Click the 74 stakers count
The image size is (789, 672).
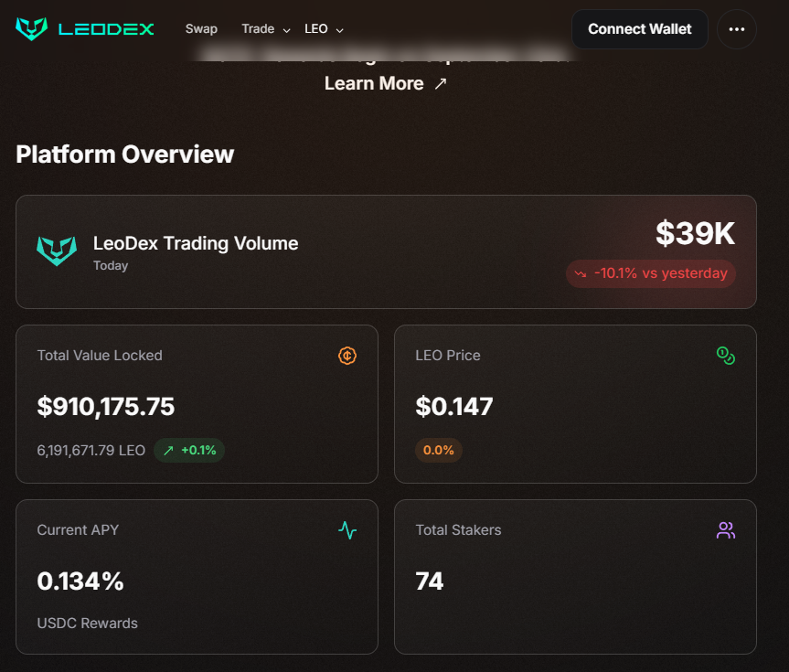coord(429,581)
